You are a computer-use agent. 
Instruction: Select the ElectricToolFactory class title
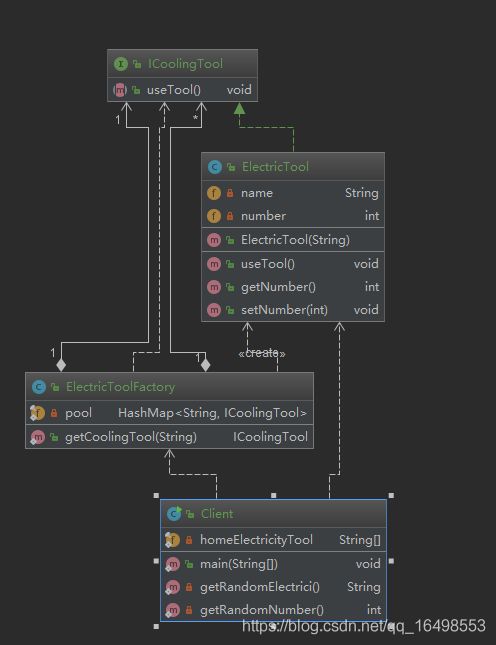(x=121, y=387)
